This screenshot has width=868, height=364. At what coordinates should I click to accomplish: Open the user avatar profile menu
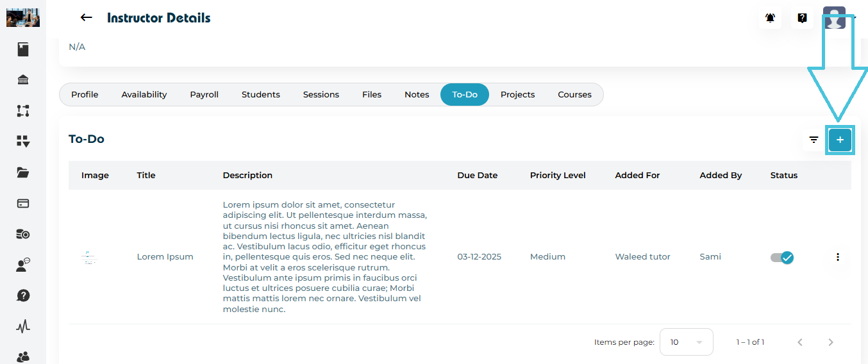coord(835,18)
